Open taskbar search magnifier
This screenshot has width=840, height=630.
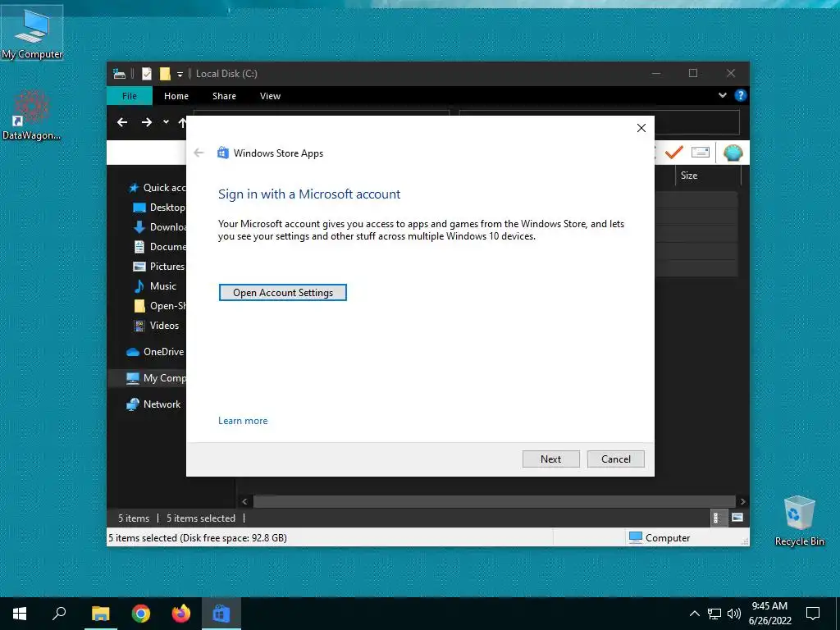coord(59,614)
